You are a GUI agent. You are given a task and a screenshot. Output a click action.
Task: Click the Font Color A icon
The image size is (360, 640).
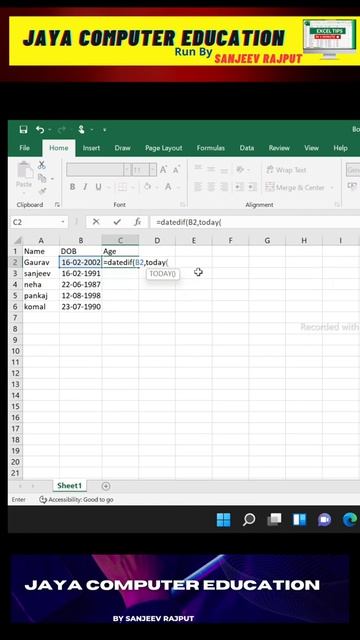pos(168,187)
